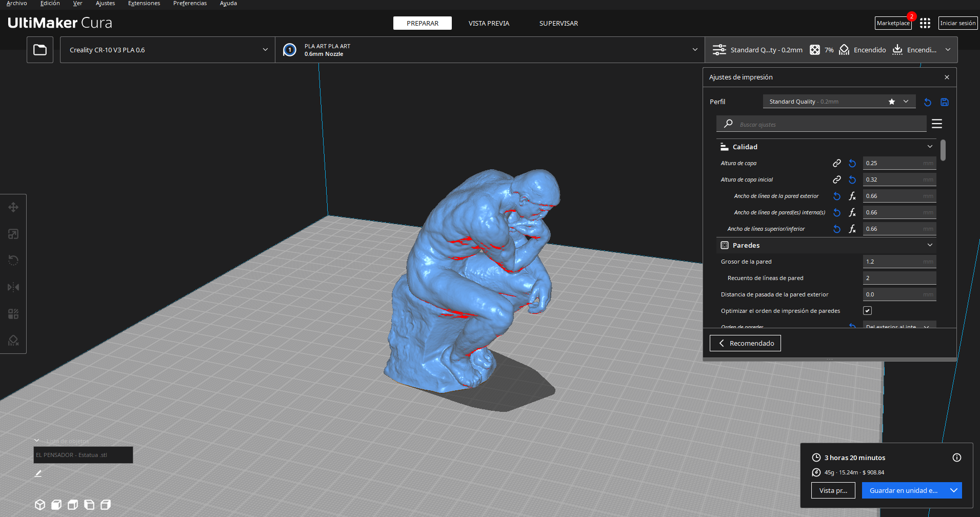Image resolution: width=980 pixels, height=517 pixels.
Task: Click fx icon for pared(es) interna(s) width
Action: click(852, 212)
